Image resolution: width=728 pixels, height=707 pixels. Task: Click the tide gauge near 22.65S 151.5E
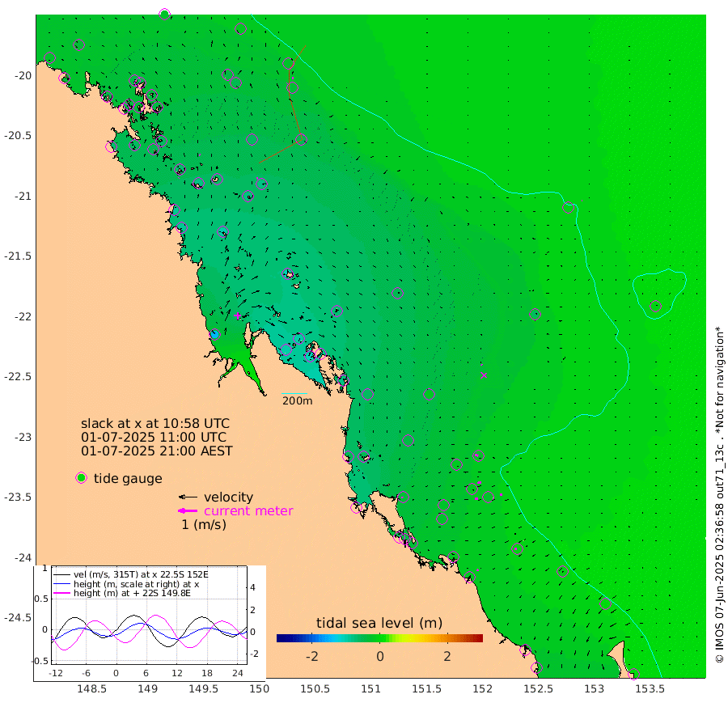click(x=429, y=394)
